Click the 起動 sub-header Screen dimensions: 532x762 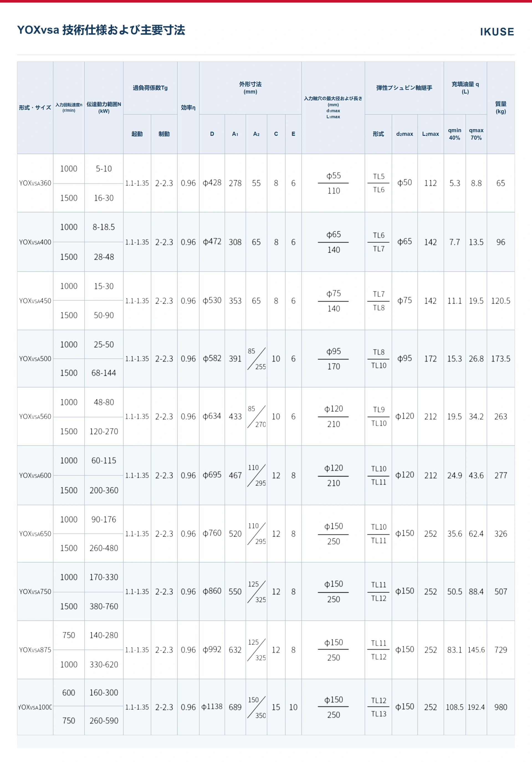point(137,134)
